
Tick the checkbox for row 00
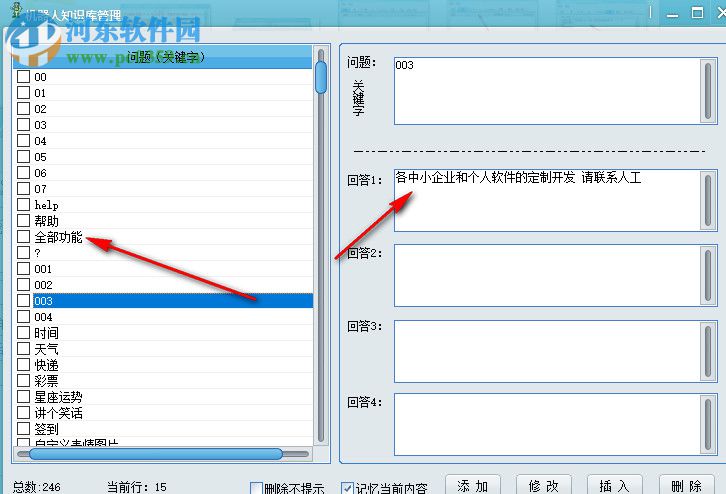[x=23, y=76]
